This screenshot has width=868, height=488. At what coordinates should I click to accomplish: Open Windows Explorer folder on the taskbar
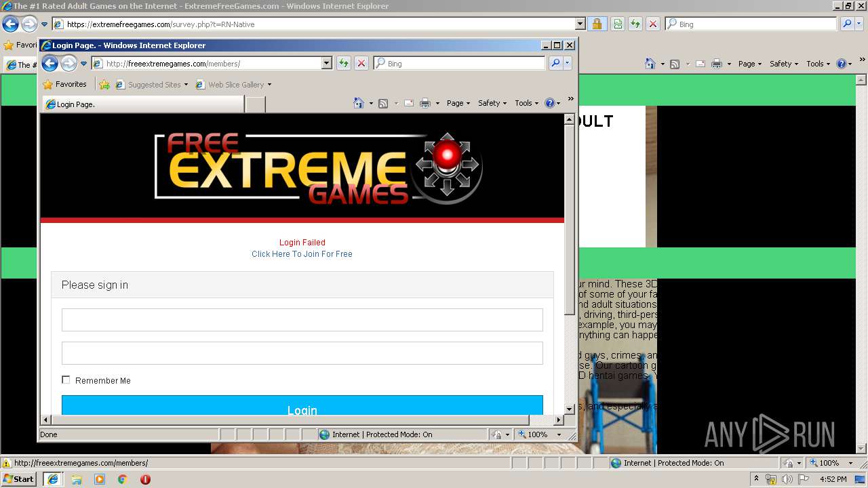point(77,479)
